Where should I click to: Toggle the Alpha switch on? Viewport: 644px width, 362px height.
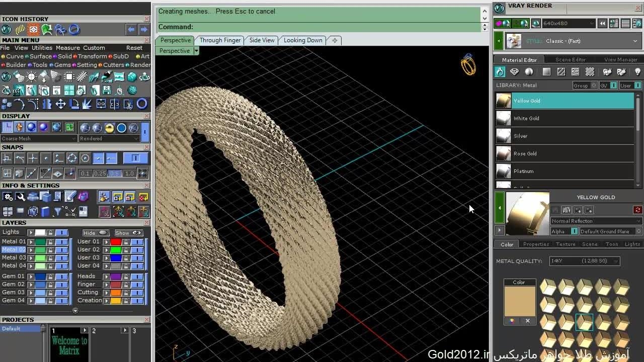pos(574,231)
